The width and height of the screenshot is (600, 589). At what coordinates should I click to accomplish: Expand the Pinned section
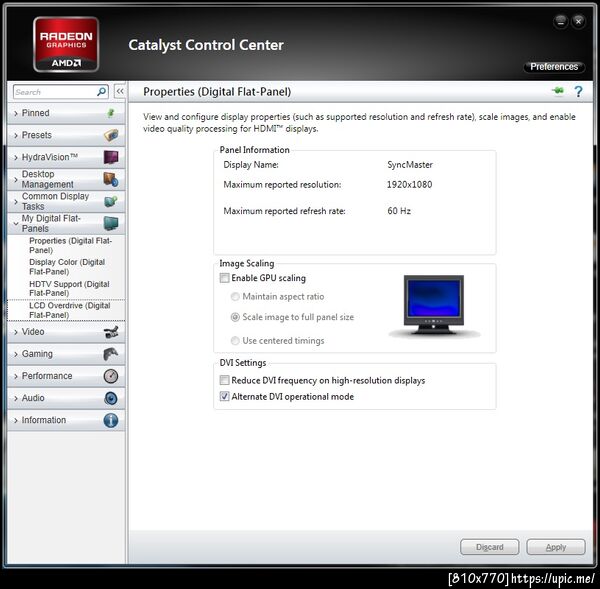(x=66, y=113)
